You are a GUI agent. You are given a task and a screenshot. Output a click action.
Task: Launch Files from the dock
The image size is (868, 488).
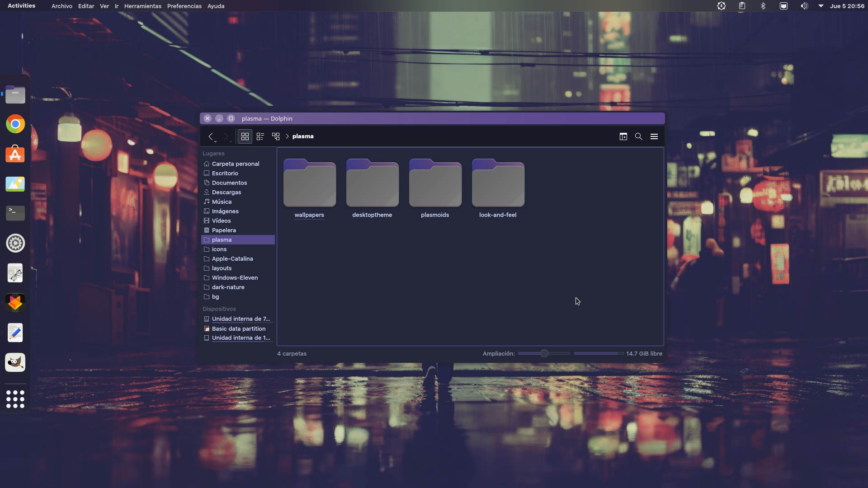(15, 94)
